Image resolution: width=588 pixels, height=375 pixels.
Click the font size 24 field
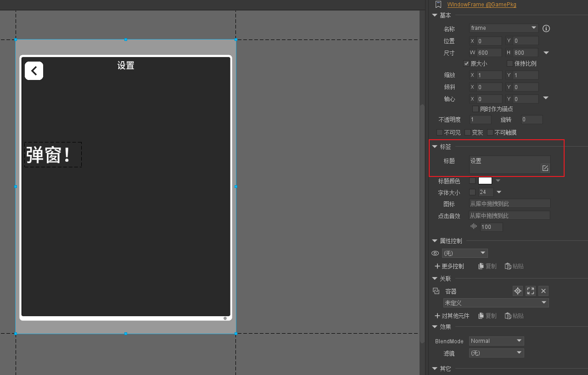click(486, 192)
